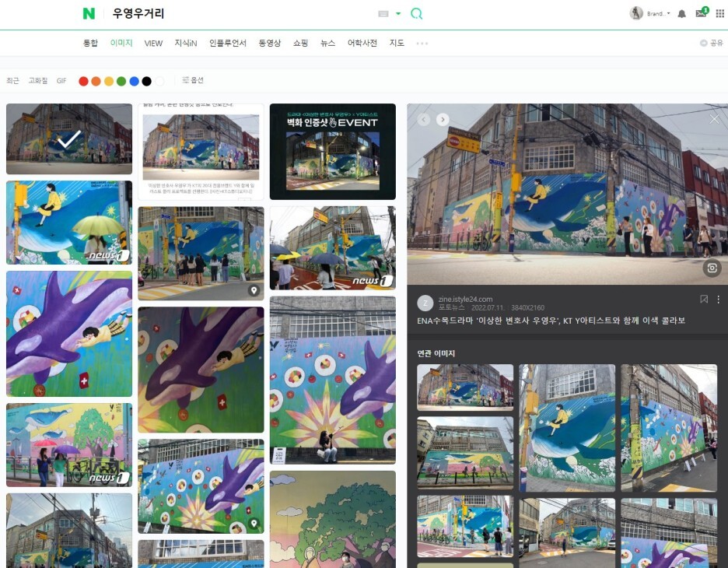Viewport: 728px width, 568px height.
Task: Expand more tabs with the ellipsis
Action: pyautogui.click(x=422, y=44)
